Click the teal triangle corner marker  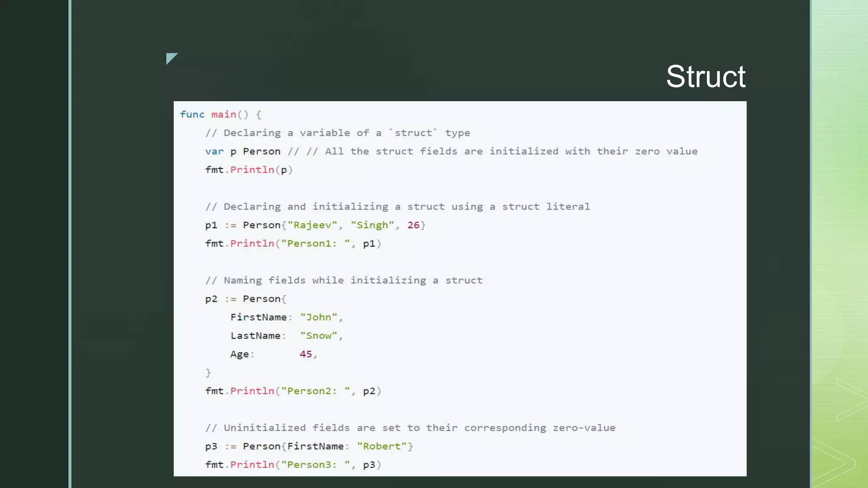pos(170,58)
